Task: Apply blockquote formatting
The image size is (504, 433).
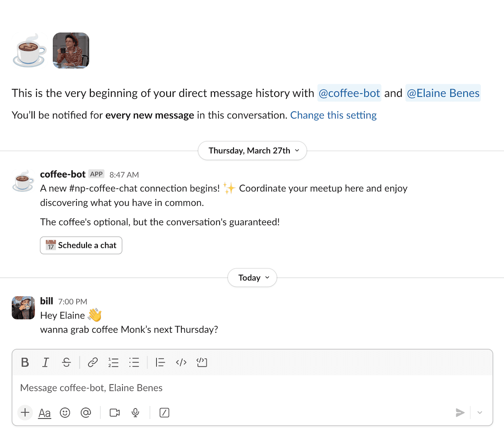Action: 160,363
